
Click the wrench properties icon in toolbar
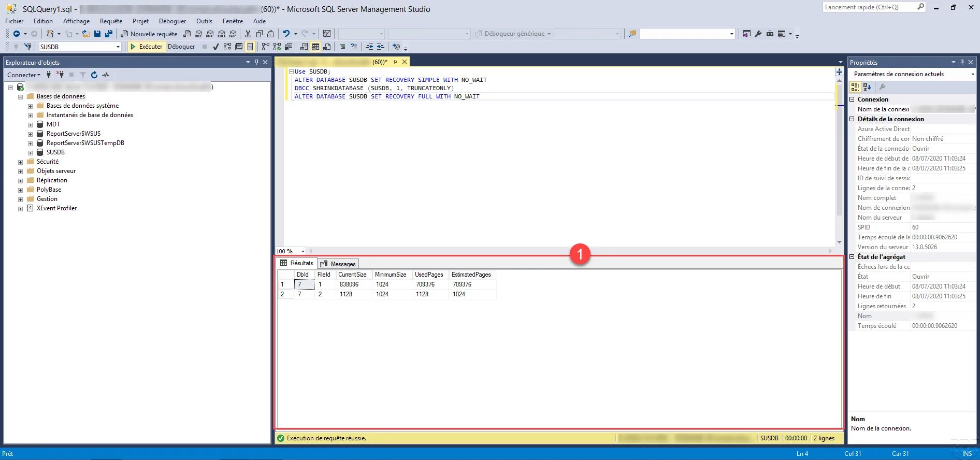pyautogui.click(x=758, y=34)
